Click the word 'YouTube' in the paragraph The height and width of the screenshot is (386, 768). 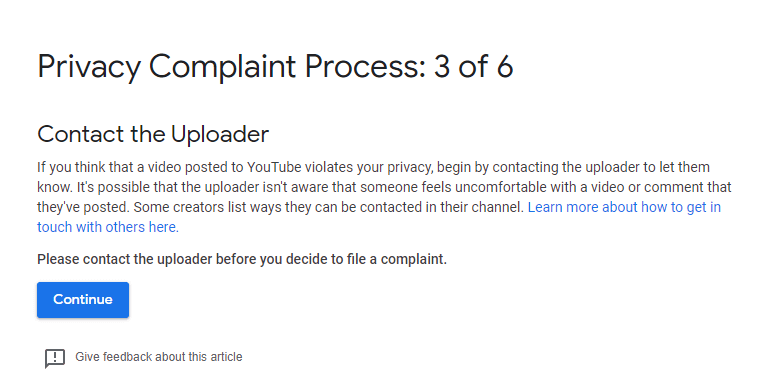(x=274, y=167)
